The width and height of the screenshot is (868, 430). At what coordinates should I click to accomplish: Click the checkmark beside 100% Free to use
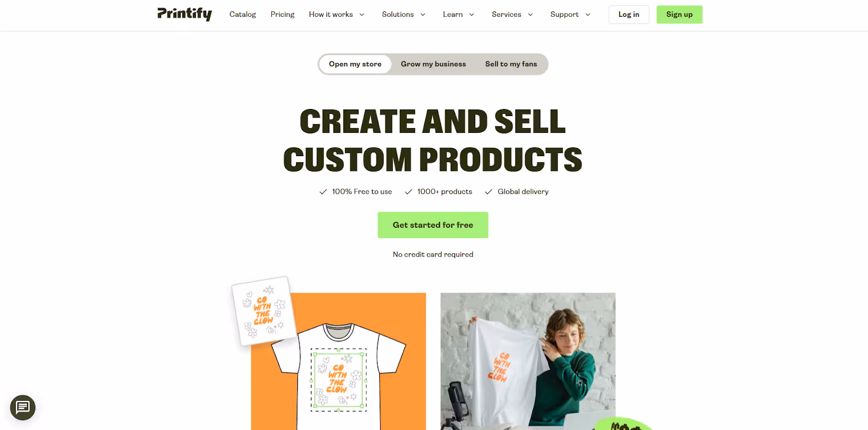(x=323, y=192)
